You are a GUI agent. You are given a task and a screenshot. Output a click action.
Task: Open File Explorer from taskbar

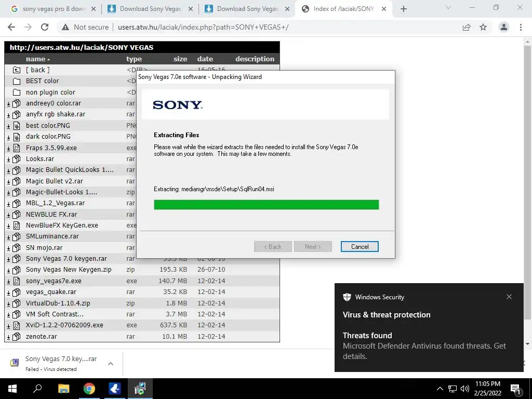(63, 389)
